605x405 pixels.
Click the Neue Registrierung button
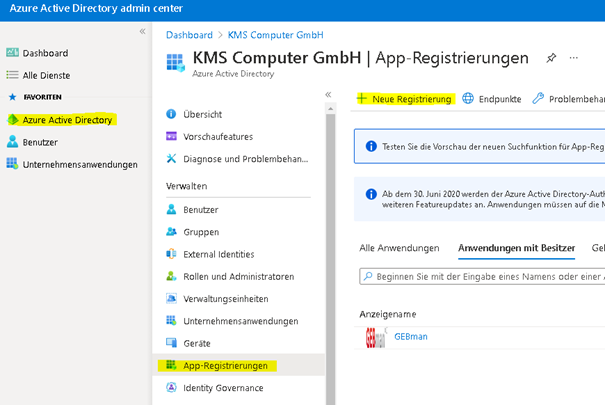click(405, 99)
